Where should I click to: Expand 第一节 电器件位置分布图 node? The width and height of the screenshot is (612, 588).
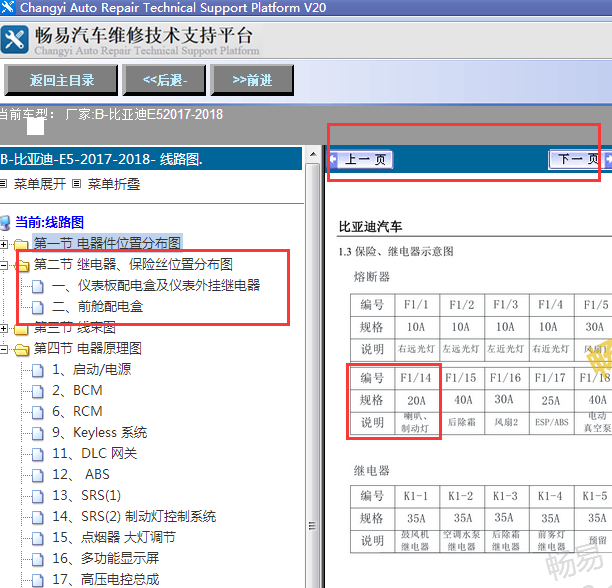[x=4, y=244]
